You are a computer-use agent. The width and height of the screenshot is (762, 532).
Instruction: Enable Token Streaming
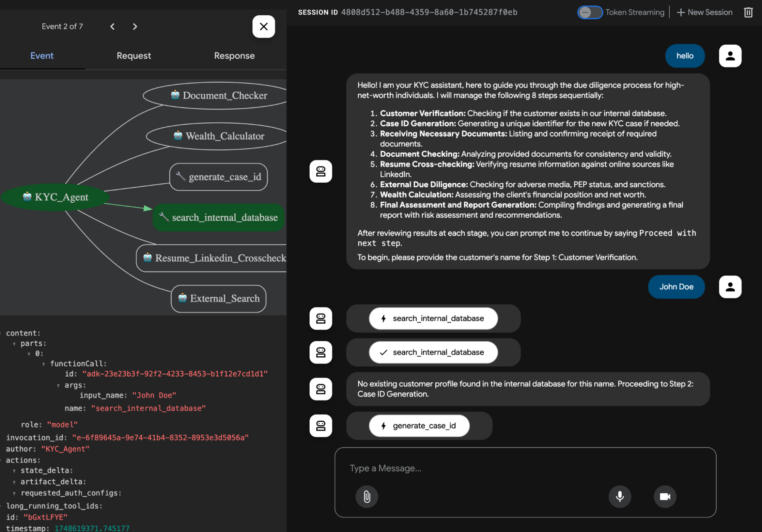tap(590, 12)
